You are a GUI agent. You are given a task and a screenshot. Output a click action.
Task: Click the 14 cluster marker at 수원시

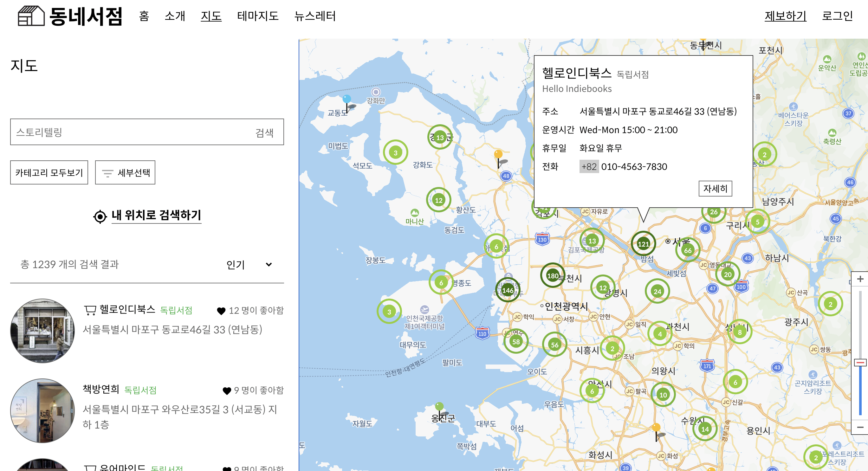coord(705,429)
